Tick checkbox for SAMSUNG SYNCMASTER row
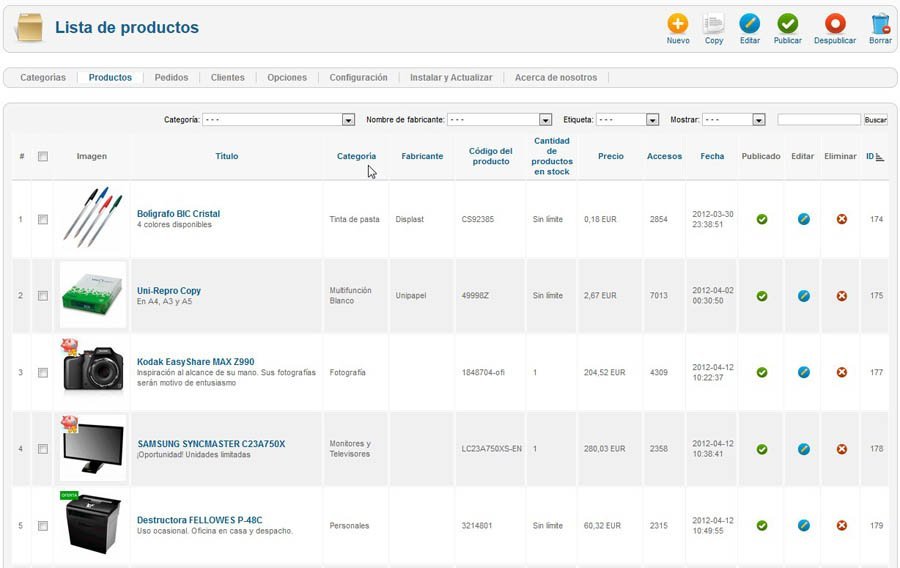 (x=43, y=449)
